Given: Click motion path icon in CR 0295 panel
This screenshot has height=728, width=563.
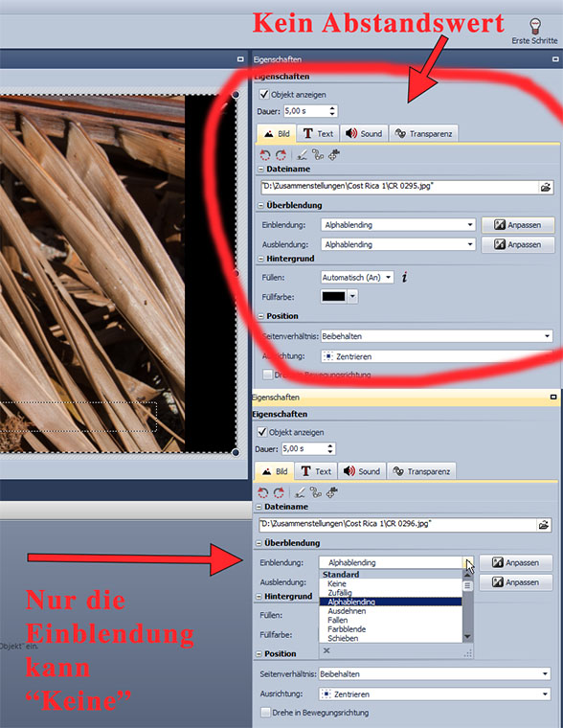Looking at the screenshot, I should click(318, 154).
